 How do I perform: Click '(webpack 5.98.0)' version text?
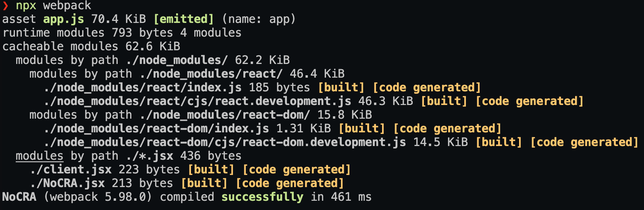pyautogui.click(x=98, y=197)
